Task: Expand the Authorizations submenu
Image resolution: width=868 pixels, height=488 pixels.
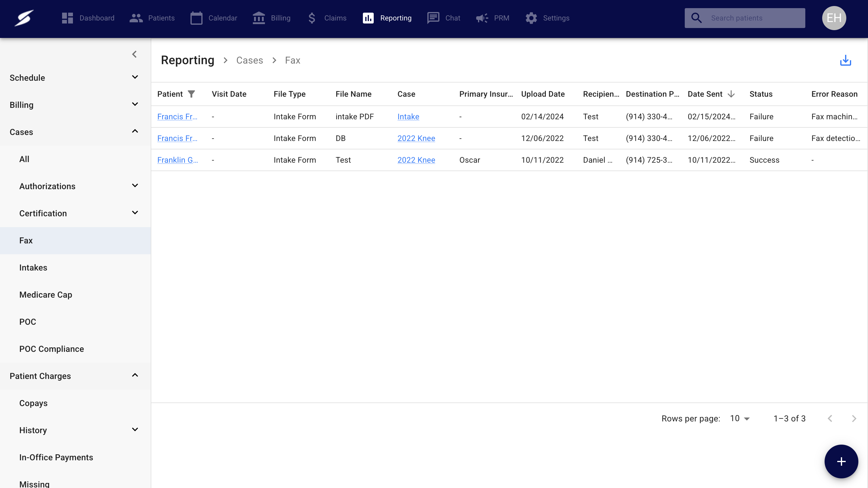Action: pyautogui.click(x=135, y=186)
